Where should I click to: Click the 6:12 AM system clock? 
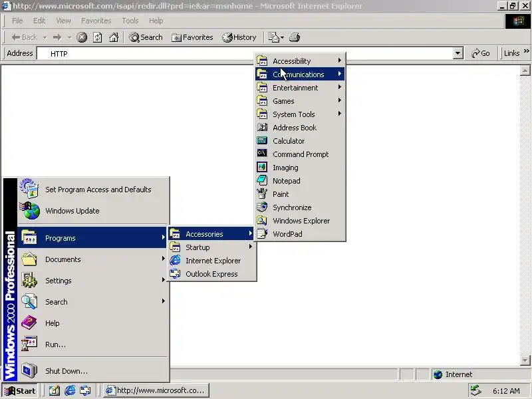click(x=506, y=391)
